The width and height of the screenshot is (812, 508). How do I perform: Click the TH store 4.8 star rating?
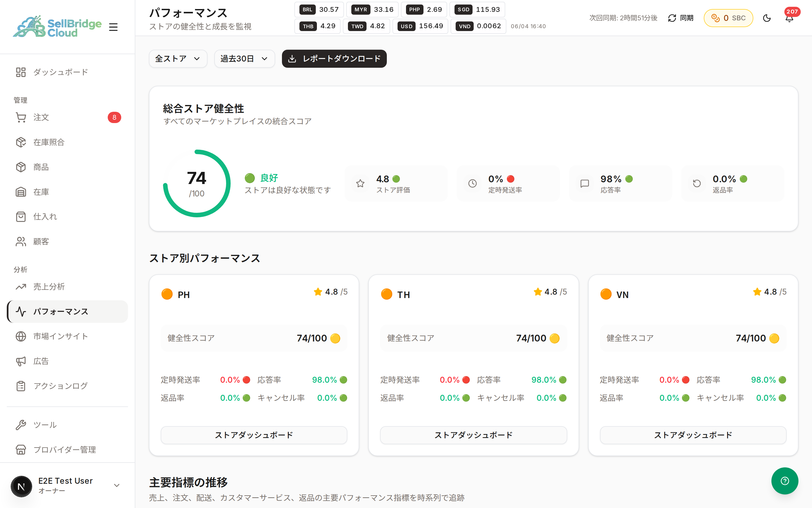click(x=550, y=292)
